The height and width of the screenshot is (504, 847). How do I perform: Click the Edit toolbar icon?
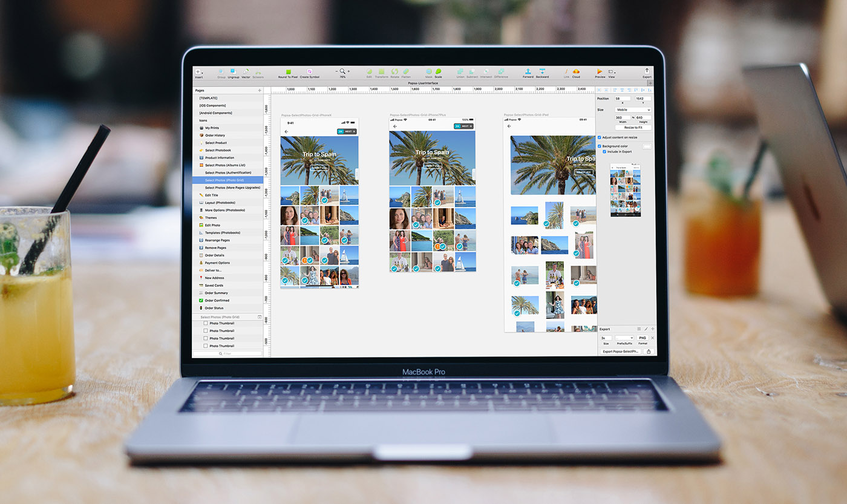[x=369, y=71]
